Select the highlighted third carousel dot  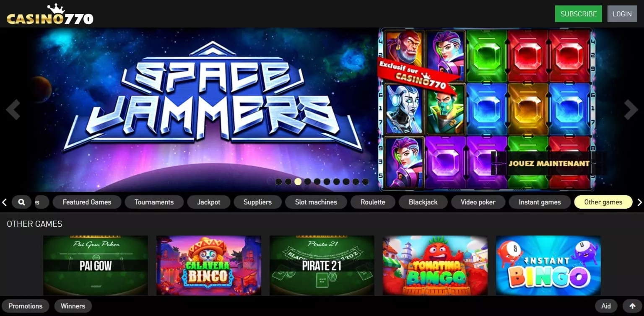pos(298,181)
